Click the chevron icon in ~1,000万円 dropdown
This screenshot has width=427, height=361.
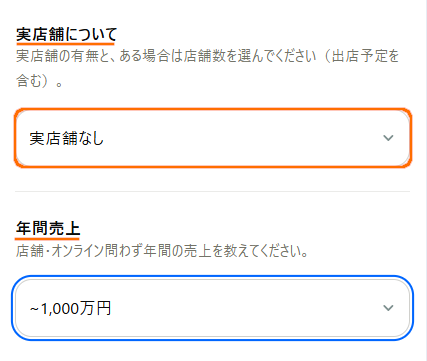tap(388, 308)
